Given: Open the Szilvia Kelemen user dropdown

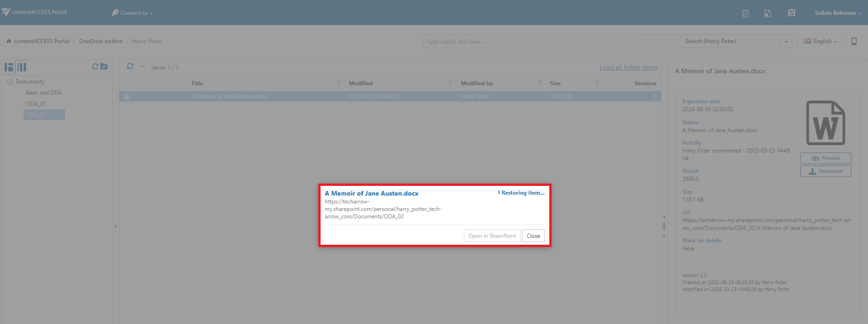Looking at the screenshot, I should (837, 13).
